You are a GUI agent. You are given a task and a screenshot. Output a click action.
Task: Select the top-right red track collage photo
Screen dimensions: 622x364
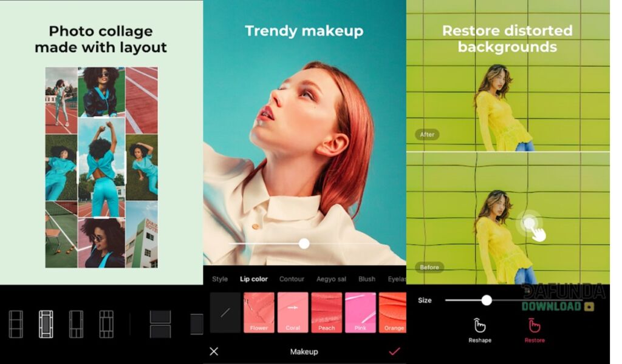click(142, 101)
